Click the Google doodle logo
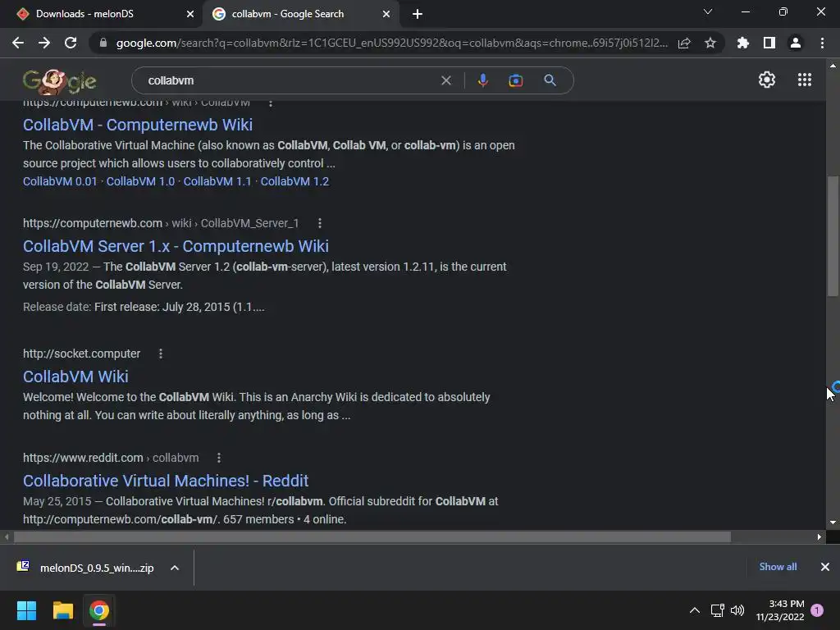The height and width of the screenshot is (630, 840). tap(59, 81)
